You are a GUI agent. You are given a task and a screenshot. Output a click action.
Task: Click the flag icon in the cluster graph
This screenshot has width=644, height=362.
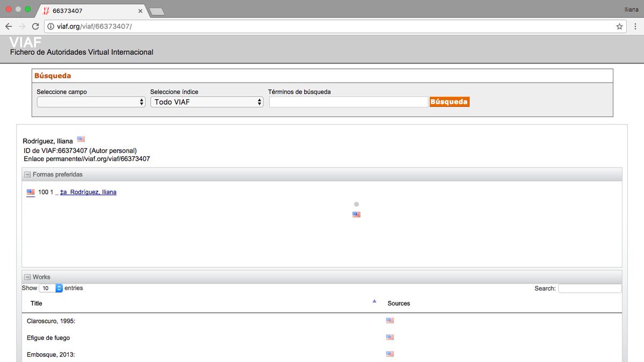356,214
